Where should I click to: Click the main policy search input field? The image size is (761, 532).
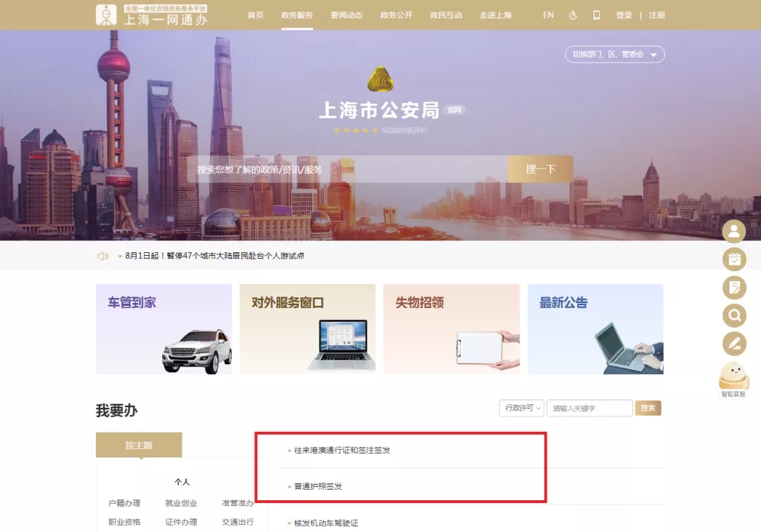click(347, 169)
